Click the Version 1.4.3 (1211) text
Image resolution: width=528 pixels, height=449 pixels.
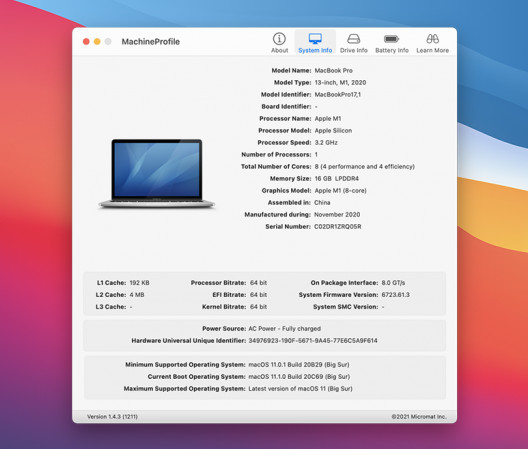[112, 417]
